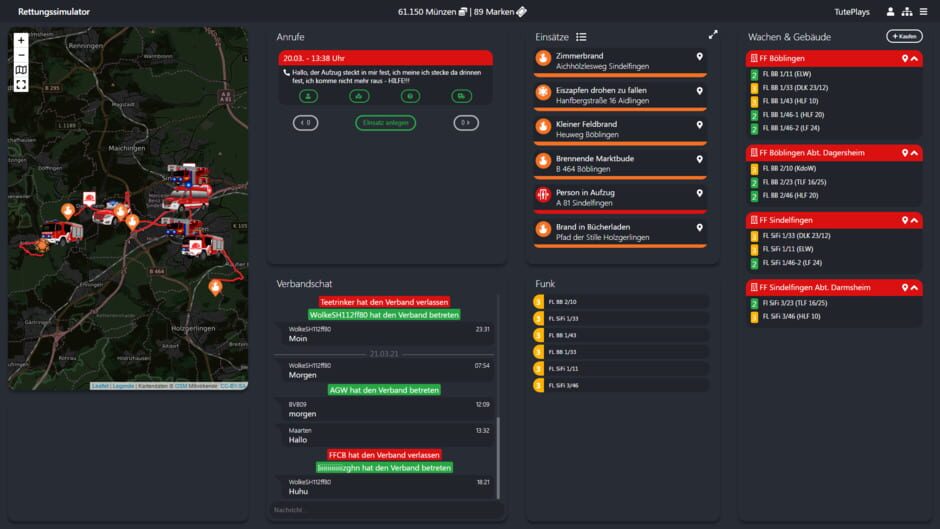Collapse FF Sindelfingen Abt. Darmsheim vehicles
Image resolution: width=940 pixels, height=529 pixels.
tap(914, 288)
